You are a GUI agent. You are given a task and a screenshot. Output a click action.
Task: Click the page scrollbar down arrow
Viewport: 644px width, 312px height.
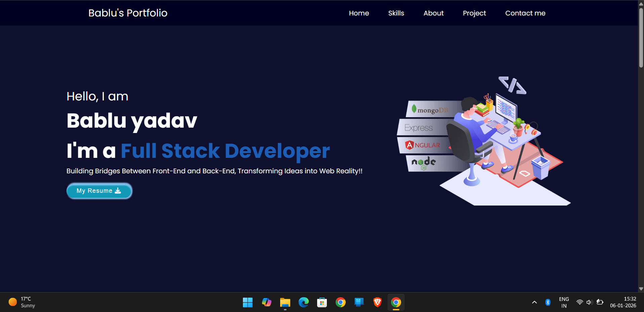641,289
